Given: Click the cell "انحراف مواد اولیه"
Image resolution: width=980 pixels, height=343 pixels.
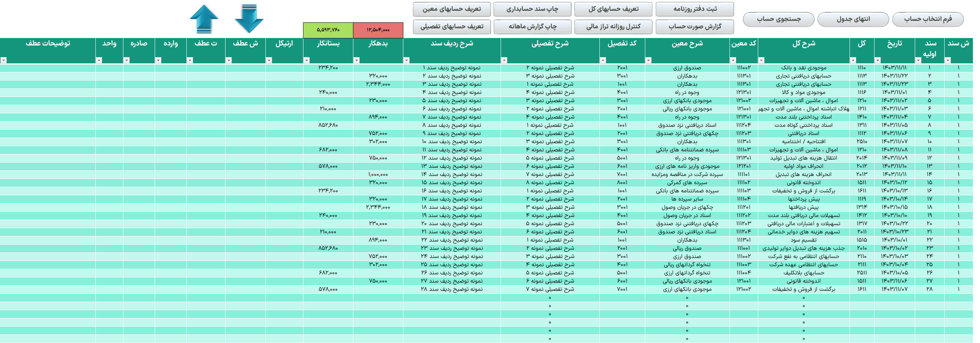Looking at the screenshot, I should click(803, 166).
